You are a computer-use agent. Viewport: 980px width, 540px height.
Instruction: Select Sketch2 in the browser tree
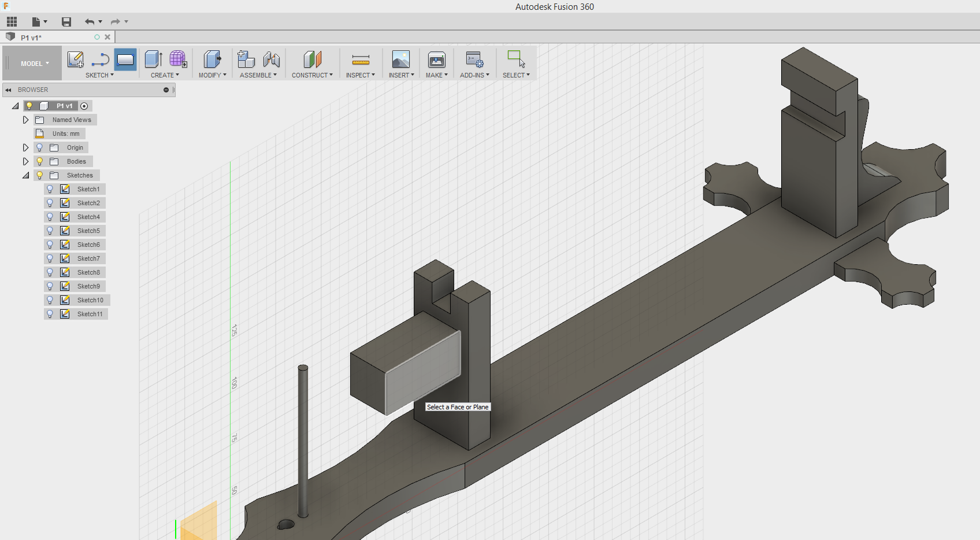click(x=88, y=203)
